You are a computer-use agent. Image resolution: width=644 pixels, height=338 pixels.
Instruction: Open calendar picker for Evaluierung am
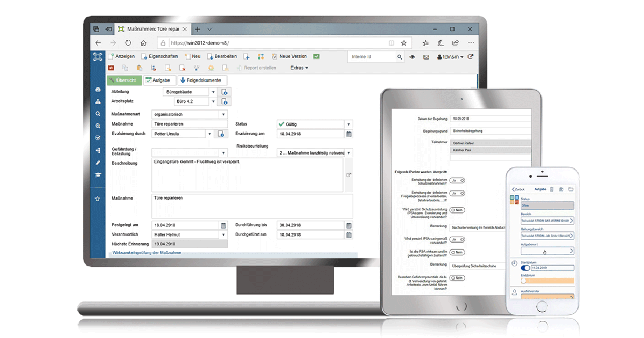coord(349,134)
